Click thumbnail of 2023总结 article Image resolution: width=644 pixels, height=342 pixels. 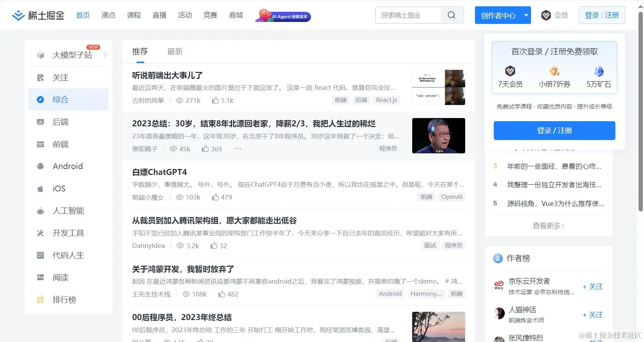pos(438,136)
